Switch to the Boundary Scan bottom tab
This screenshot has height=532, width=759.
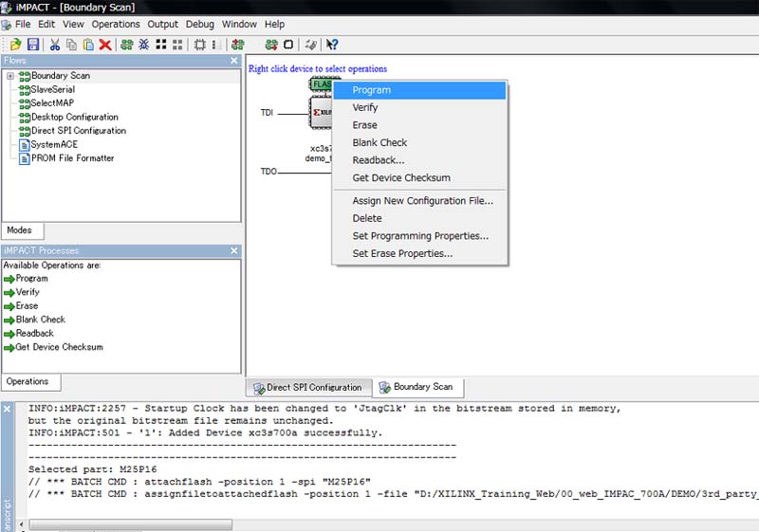tap(418, 387)
